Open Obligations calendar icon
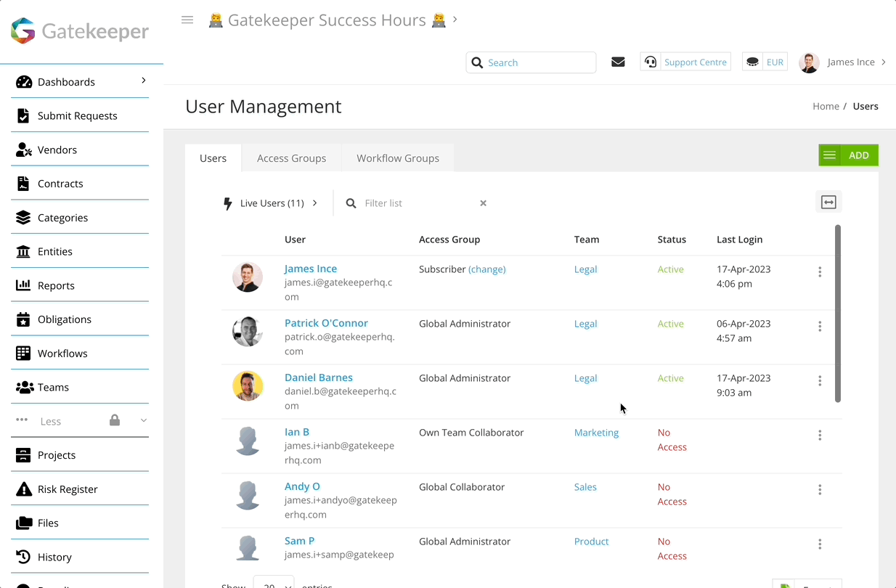896x588 pixels. pyautogui.click(x=24, y=319)
